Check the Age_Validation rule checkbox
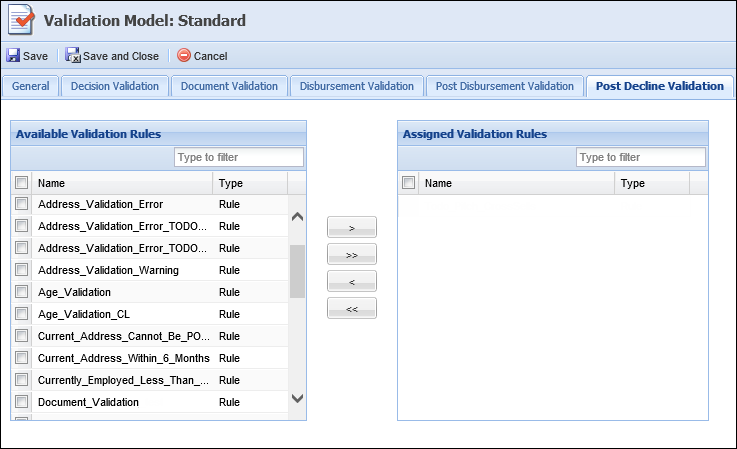Image resolution: width=737 pixels, height=449 pixels. click(x=22, y=292)
